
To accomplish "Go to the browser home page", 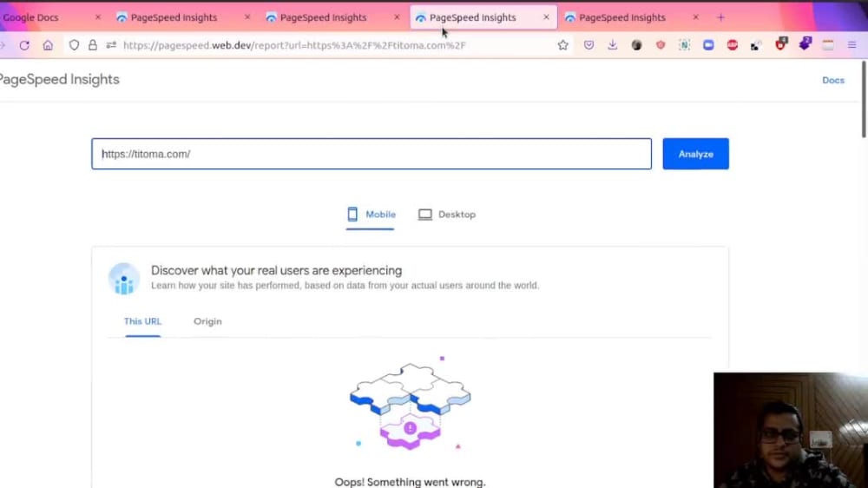I will pos(48,45).
